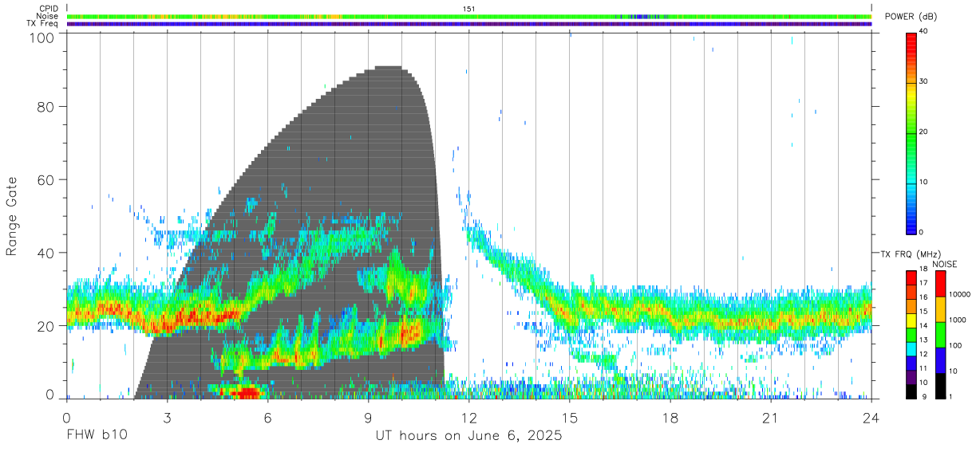Image resolution: width=980 pixels, height=452 pixels.
Task: Click the CPID value '151'
Action: pyautogui.click(x=469, y=8)
